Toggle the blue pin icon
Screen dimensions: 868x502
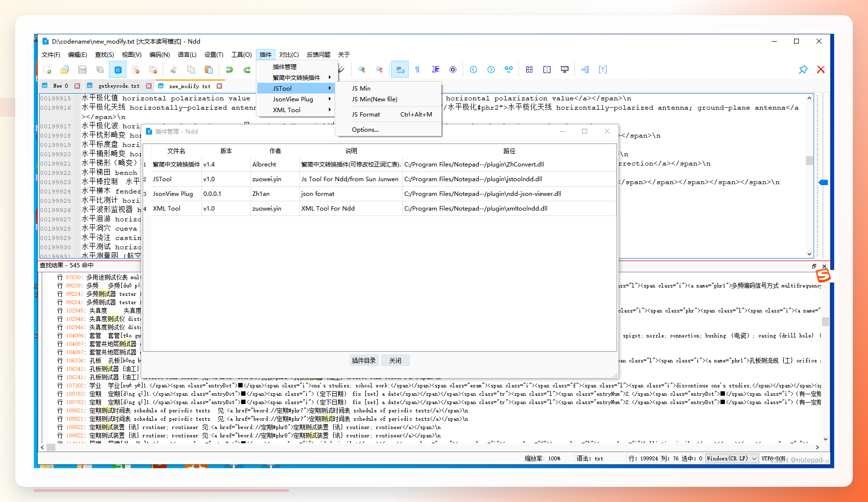tap(803, 70)
